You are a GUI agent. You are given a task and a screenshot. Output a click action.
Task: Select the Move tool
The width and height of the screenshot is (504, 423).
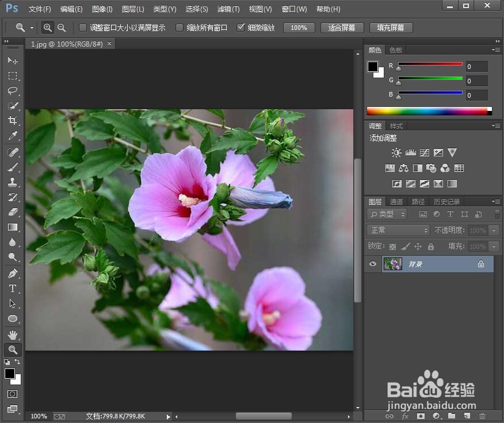pos(13,60)
